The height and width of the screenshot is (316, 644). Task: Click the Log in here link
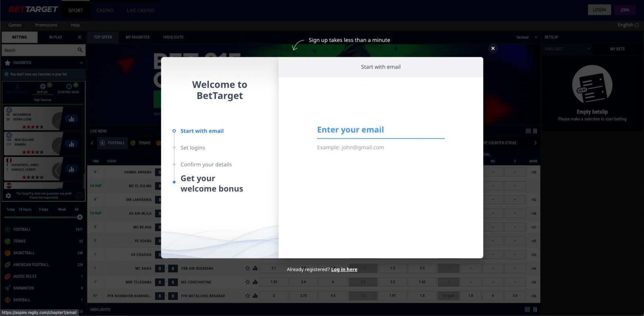(x=344, y=270)
